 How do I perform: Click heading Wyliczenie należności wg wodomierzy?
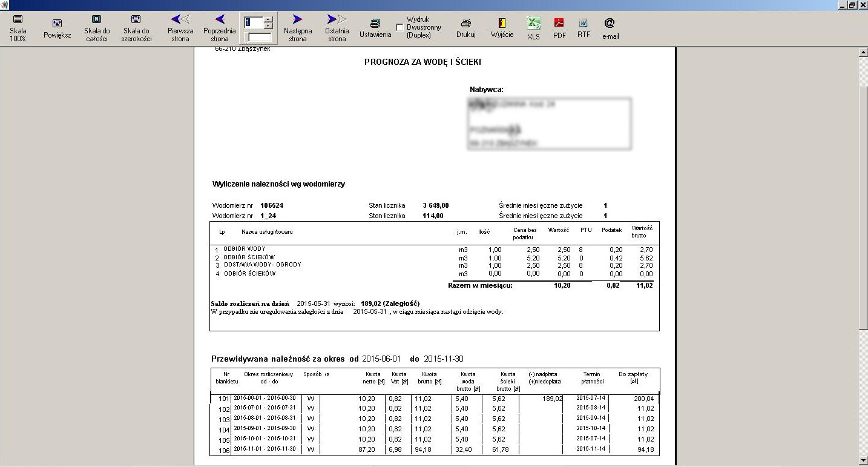[x=278, y=184]
